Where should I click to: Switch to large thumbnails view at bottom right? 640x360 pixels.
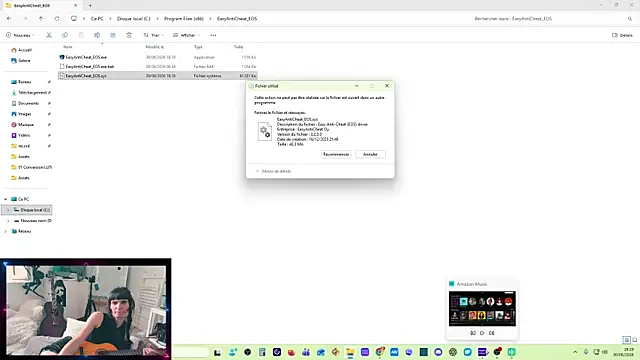click(635, 340)
